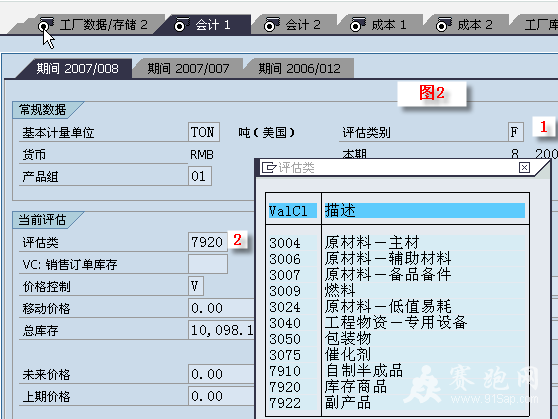Click the 评估类 popup title icon

coord(269,167)
